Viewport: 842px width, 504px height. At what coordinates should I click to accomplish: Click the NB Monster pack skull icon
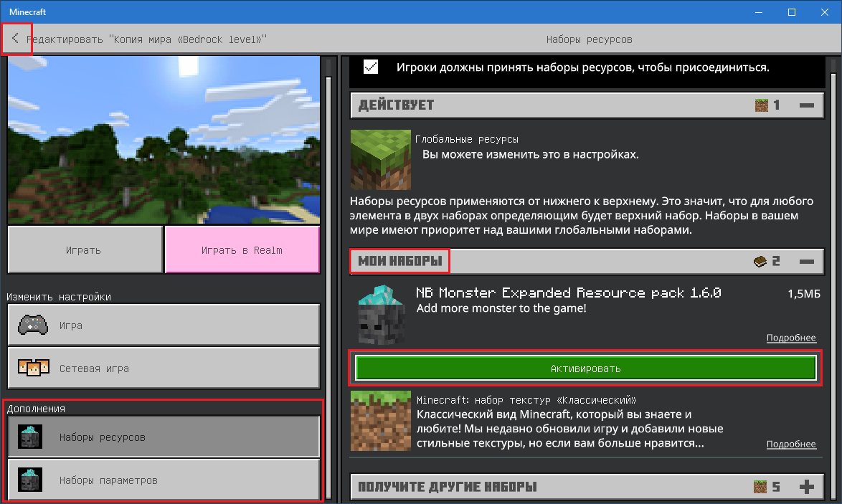(x=380, y=315)
